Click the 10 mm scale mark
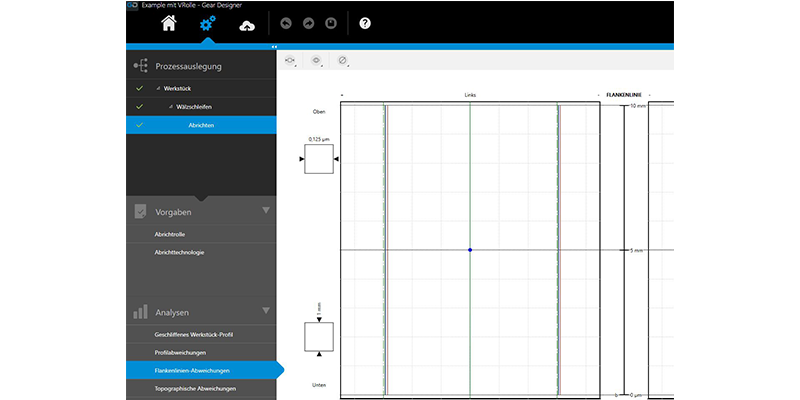Screen dimensions: 800x400 638,106
